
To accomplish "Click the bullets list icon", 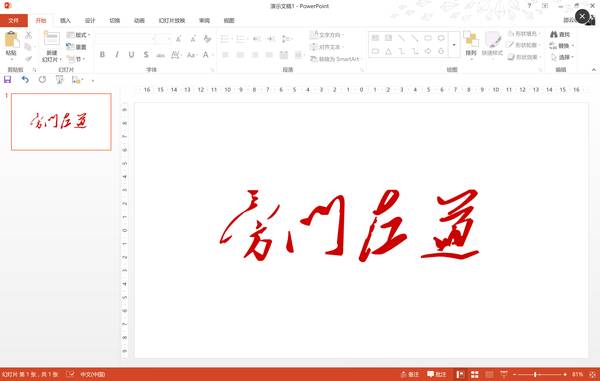I will click(226, 39).
